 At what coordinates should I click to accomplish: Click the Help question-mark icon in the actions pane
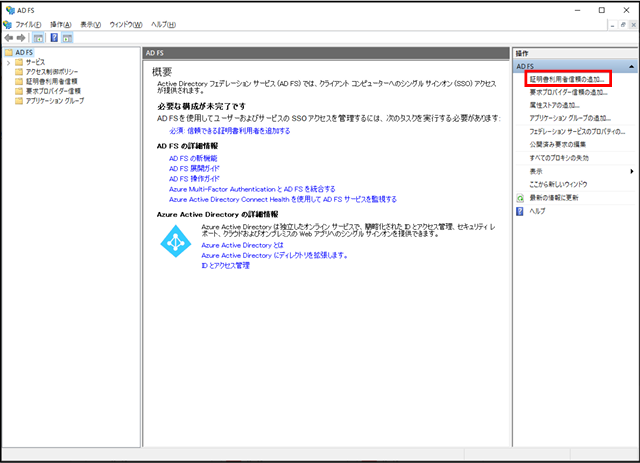pos(520,211)
